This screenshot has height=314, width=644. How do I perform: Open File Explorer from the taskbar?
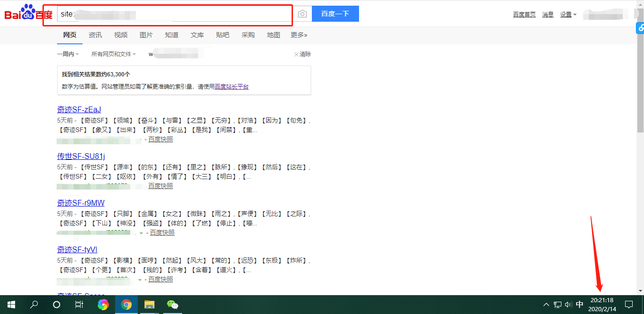coord(149,305)
